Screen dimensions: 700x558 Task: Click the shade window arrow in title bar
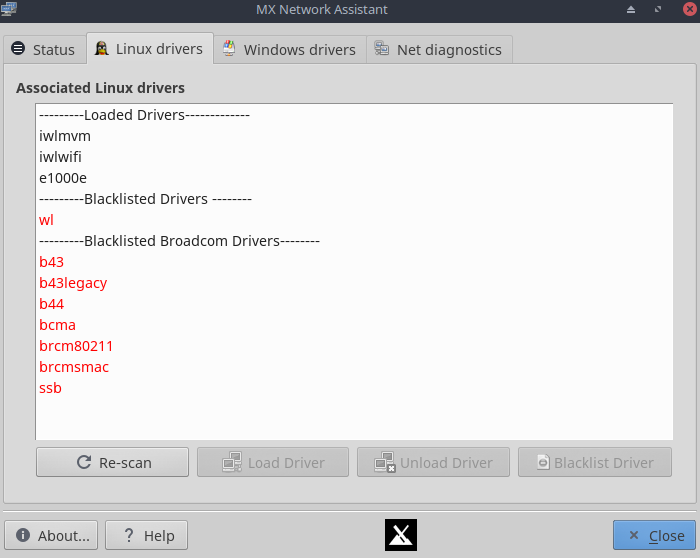(x=631, y=9)
